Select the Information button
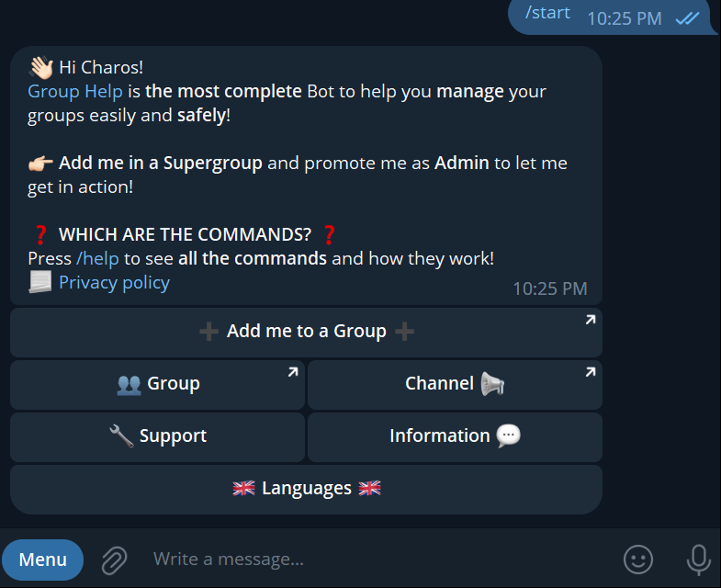 click(x=455, y=437)
